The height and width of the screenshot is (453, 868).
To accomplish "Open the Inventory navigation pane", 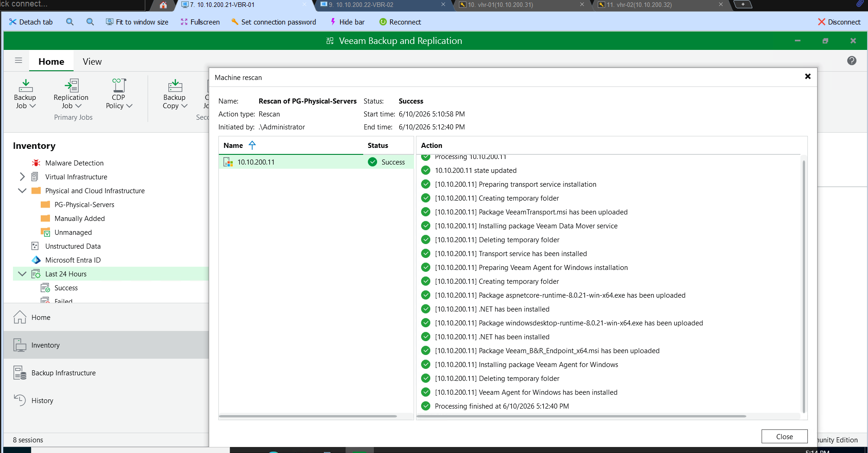I will pyautogui.click(x=106, y=345).
